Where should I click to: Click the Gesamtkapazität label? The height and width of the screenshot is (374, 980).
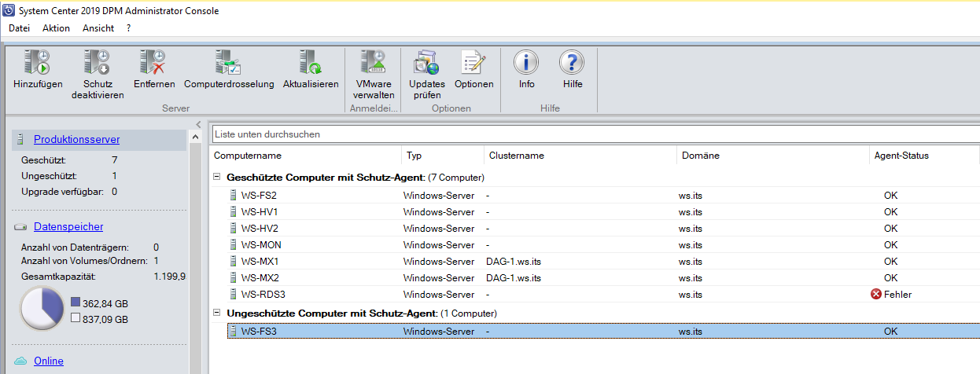[58, 277]
